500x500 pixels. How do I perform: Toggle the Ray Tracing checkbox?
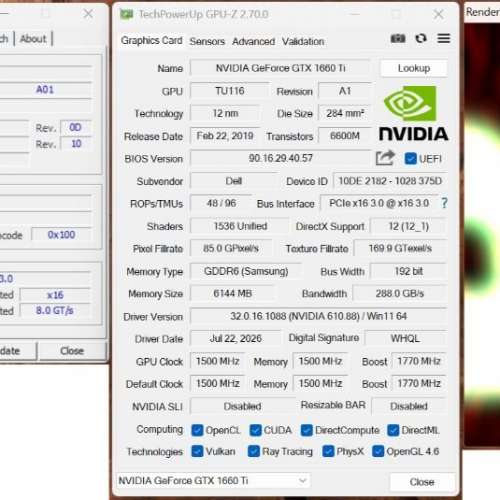[254, 451]
